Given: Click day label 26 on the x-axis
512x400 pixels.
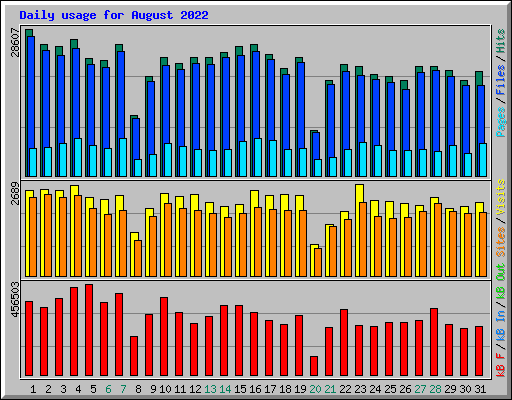Looking at the screenshot, I should (x=405, y=389).
